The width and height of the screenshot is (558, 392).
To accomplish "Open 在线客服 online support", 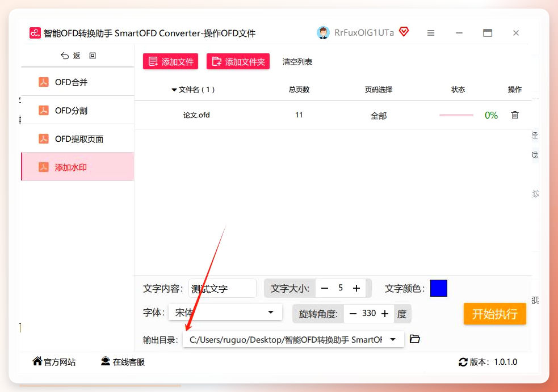I will [x=128, y=362].
